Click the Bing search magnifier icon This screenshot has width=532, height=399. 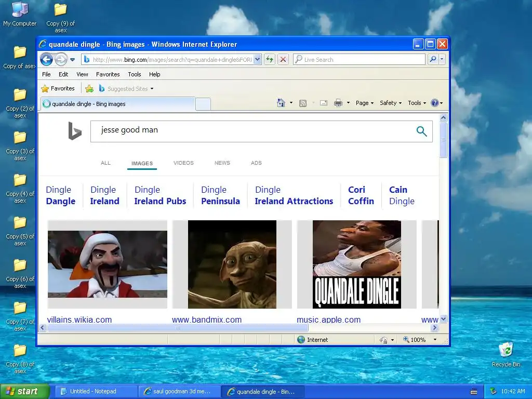point(421,131)
